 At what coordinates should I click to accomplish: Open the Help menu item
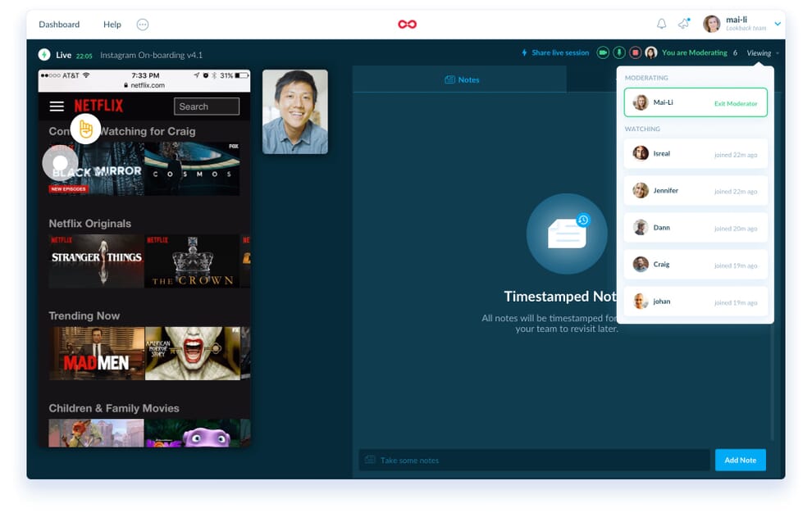tap(112, 25)
